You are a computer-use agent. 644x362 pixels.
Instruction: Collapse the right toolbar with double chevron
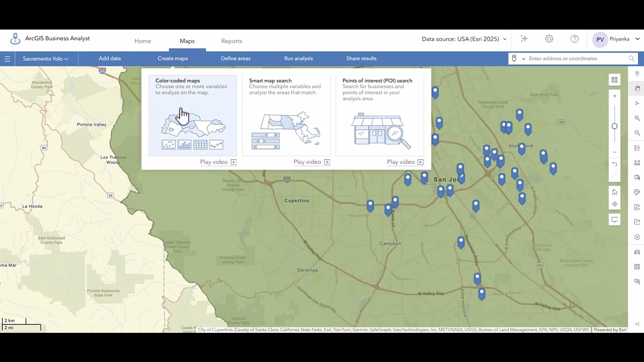pyautogui.click(x=637, y=324)
